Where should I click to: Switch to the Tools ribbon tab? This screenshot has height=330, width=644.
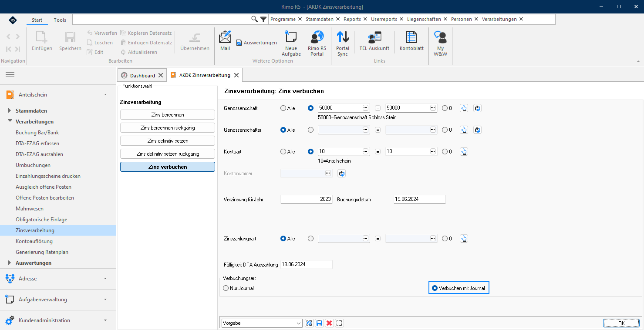coord(60,20)
